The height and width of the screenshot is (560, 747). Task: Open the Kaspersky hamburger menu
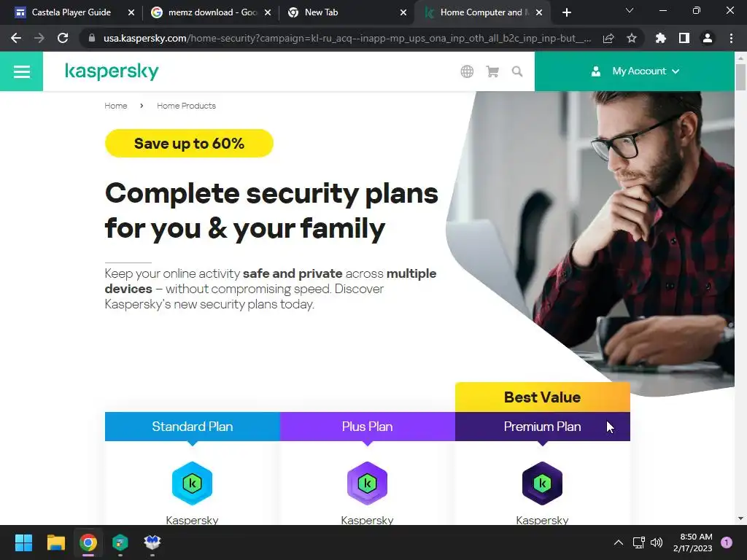pyautogui.click(x=21, y=71)
